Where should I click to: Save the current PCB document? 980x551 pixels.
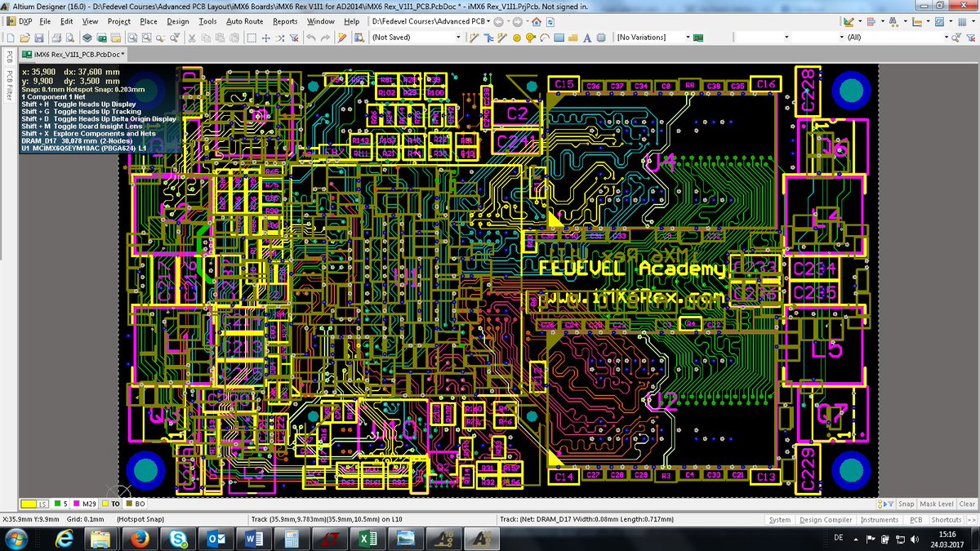[38, 38]
